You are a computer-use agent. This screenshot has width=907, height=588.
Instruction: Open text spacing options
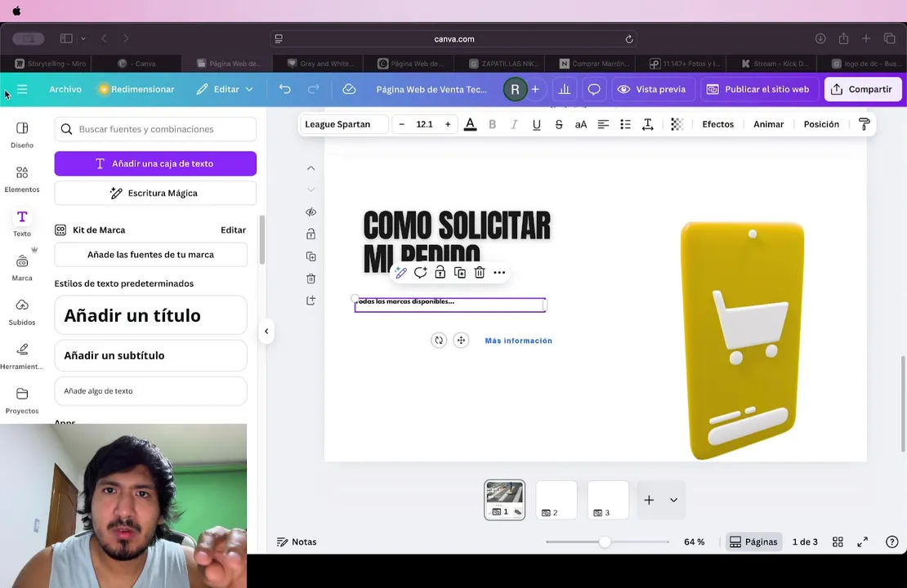(648, 124)
